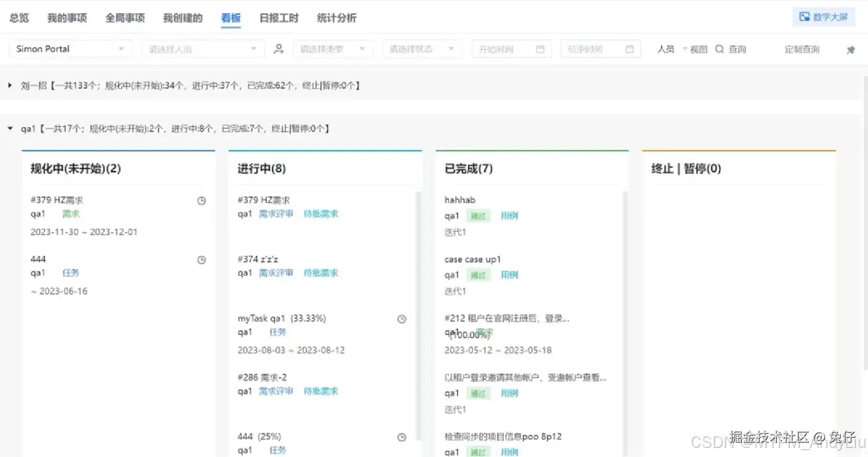The width and height of the screenshot is (868, 457).
Task: Switch to the 我的事项 tab
Action: pos(67,18)
